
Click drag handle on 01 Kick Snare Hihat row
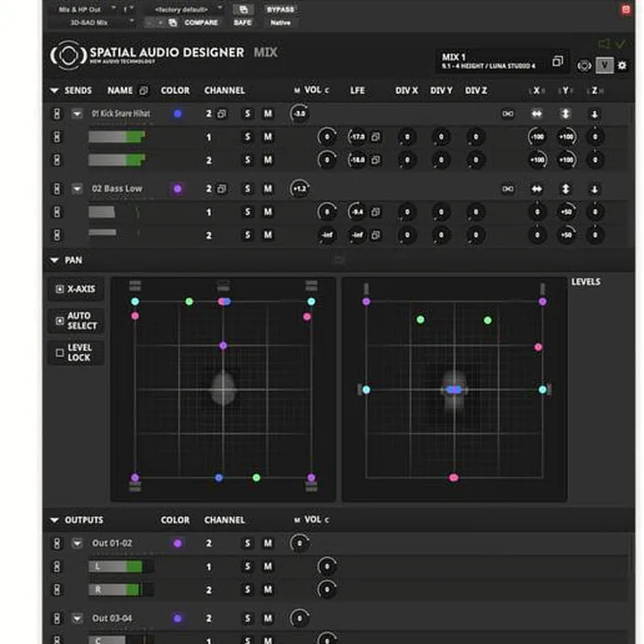pyautogui.click(x=56, y=114)
